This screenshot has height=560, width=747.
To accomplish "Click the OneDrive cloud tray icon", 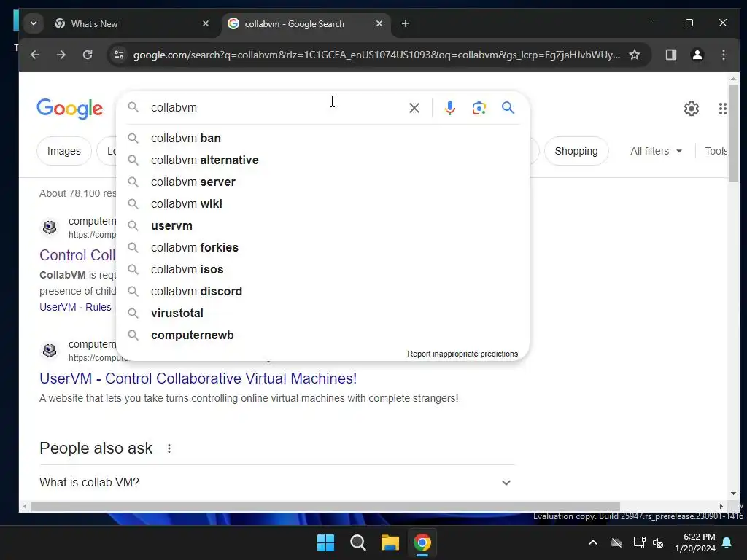I will (x=616, y=542).
